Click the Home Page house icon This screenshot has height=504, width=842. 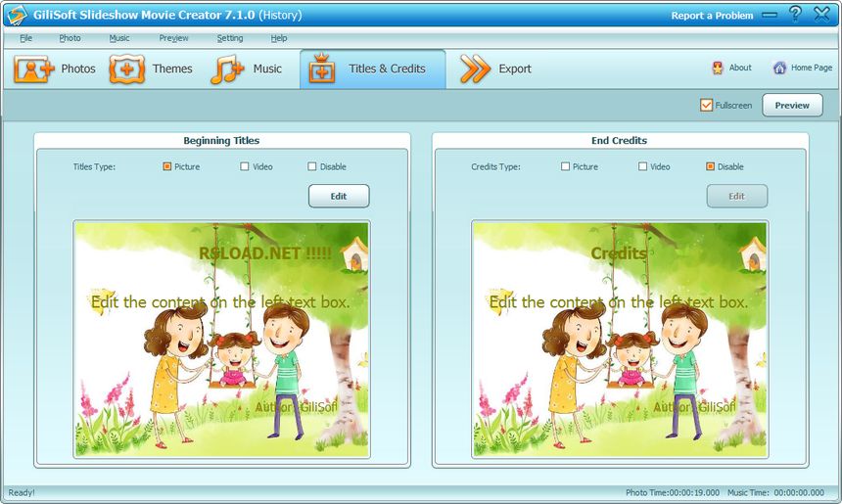pyautogui.click(x=779, y=68)
